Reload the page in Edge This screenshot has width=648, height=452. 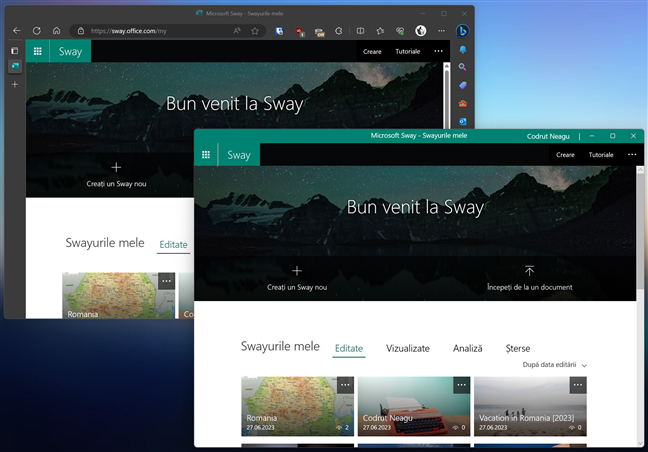pos(37,31)
